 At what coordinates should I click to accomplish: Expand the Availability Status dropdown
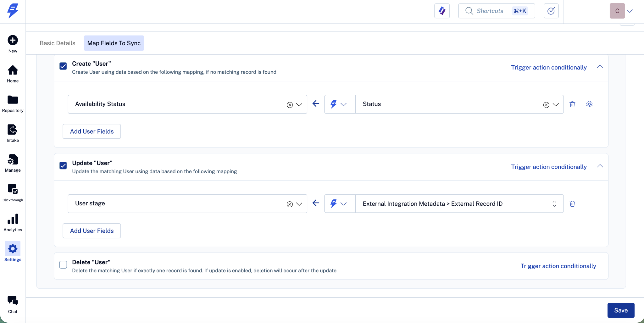coord(299,105)
